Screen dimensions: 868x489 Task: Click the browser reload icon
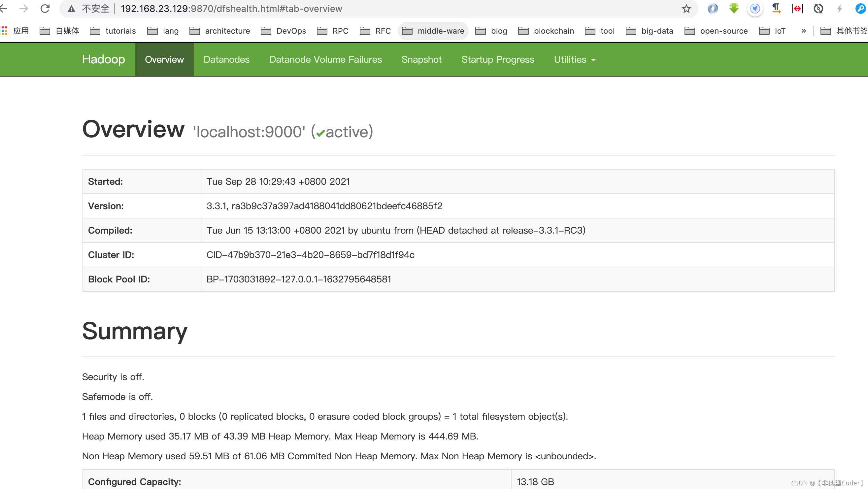[45, 9]
